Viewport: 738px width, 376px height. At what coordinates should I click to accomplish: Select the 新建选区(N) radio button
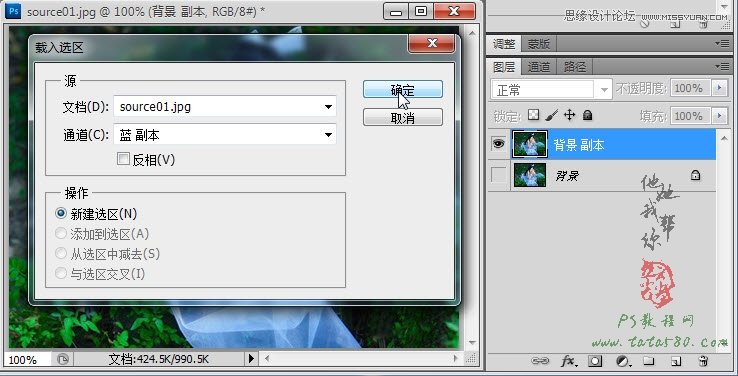pos(61,213)
